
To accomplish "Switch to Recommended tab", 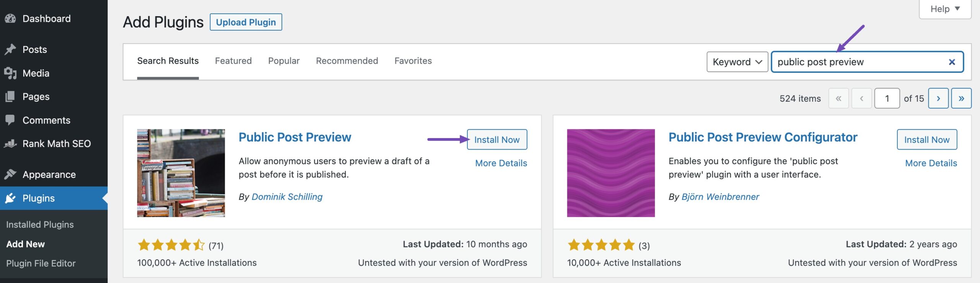I will 347,61.
